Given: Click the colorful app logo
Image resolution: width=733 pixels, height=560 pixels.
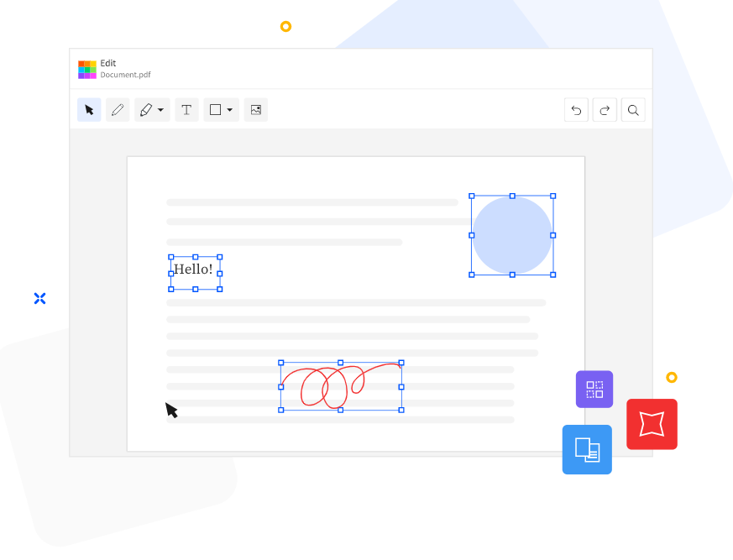Looking at the screenshot, I should 87,70.
